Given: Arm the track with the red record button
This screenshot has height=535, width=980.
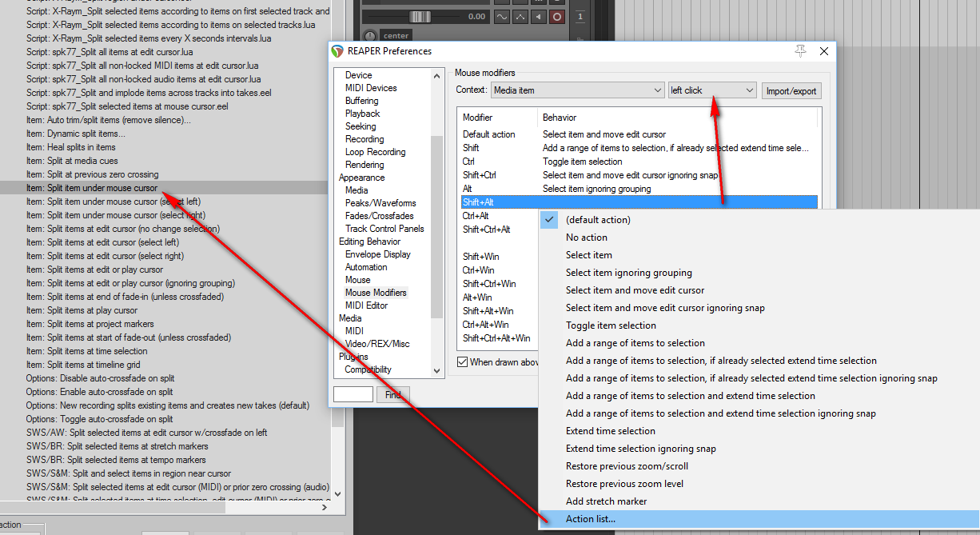Looking at the screenshot, I should point(557,17).
